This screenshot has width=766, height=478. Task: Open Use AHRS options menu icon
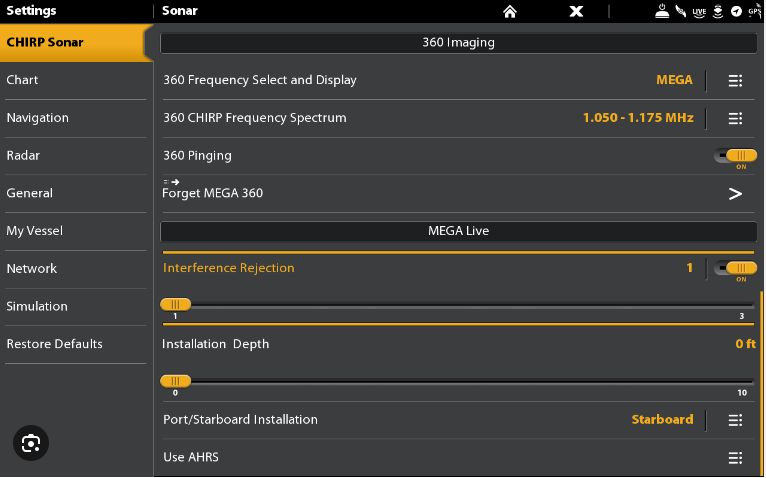(735, 458)
